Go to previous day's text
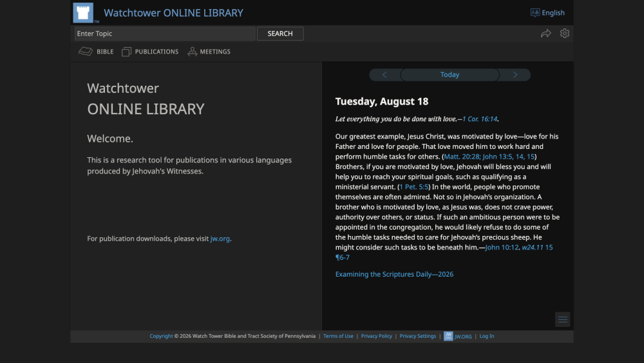Image resolution: width=644 pixels, height=363 pixels. [384, 75]
